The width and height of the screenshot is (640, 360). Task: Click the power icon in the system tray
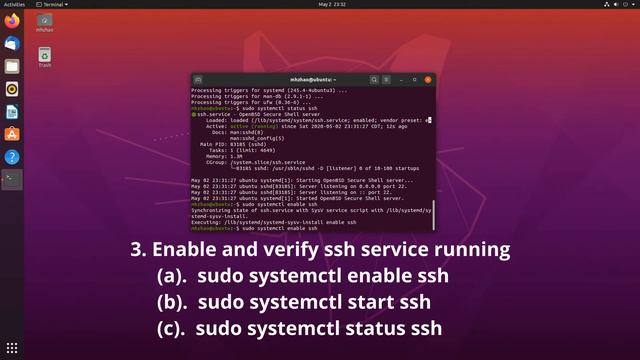(x=625, y=4)
